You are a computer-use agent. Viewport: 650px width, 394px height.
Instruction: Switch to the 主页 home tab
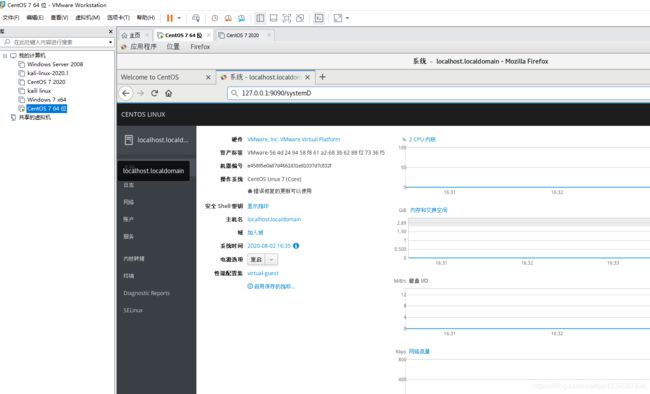(131, 35)
